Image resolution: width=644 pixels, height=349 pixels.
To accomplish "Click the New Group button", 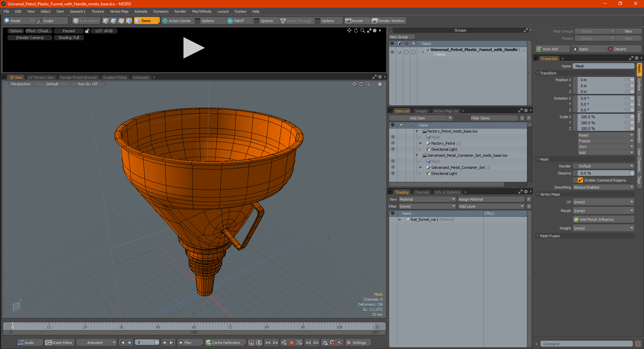I will (402, 37).
